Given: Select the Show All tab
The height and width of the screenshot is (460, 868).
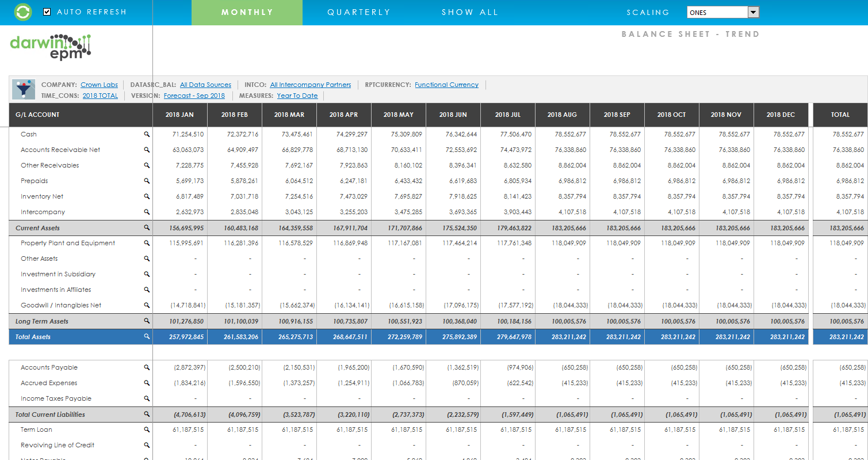Looking at the screenshot, I should click(470, 13).
